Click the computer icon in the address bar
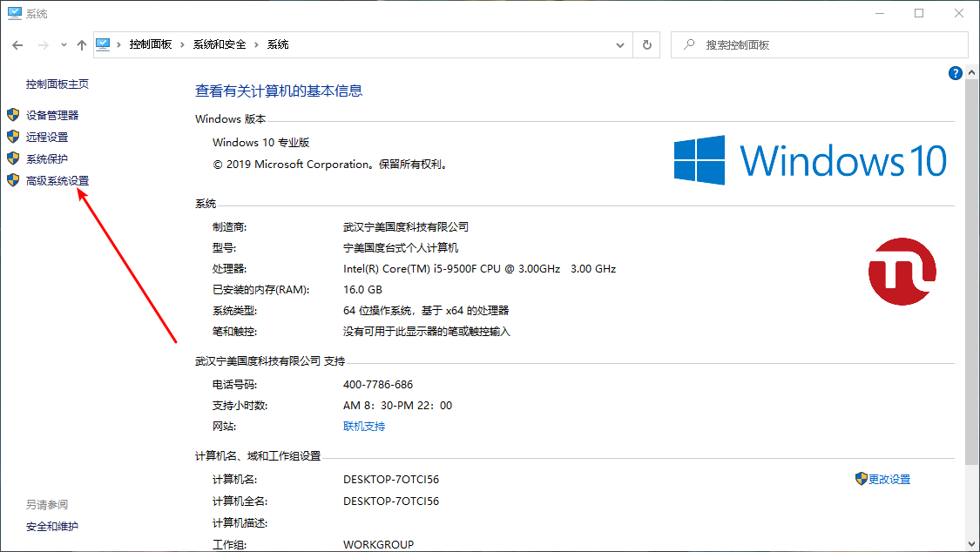 pos(105,44)
